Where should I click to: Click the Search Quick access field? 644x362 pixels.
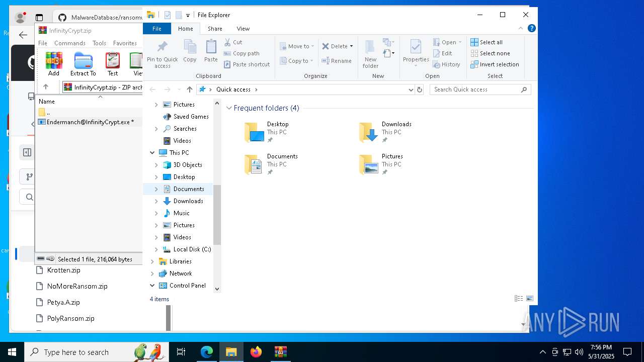tap(480, 89)
